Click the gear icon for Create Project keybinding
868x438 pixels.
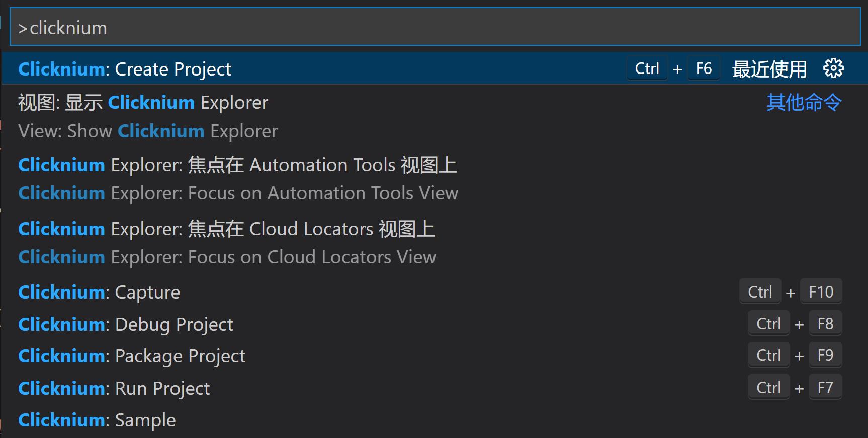[x=833, y=68]
